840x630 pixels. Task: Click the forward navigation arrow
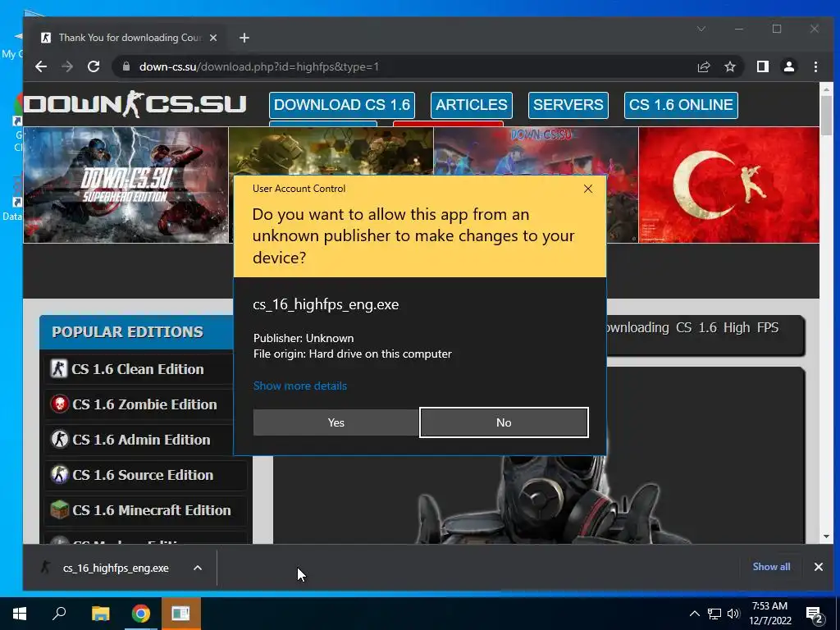(67, 66)
